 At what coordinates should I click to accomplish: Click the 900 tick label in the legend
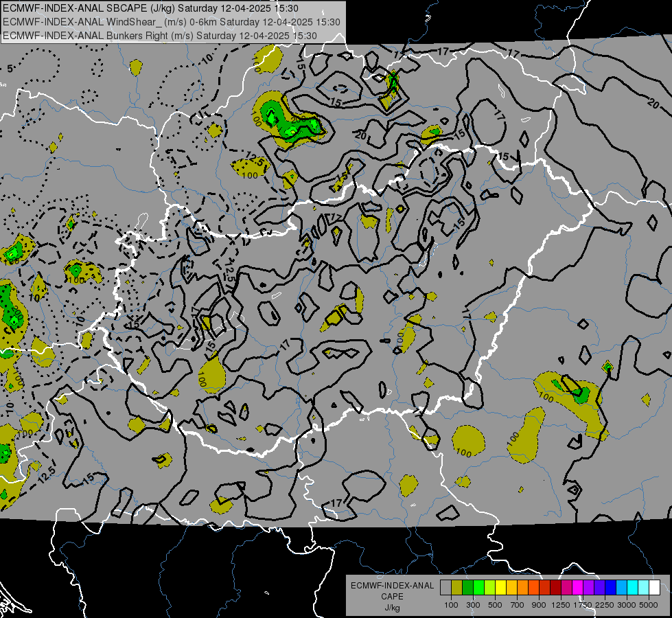tap(539, 605)
